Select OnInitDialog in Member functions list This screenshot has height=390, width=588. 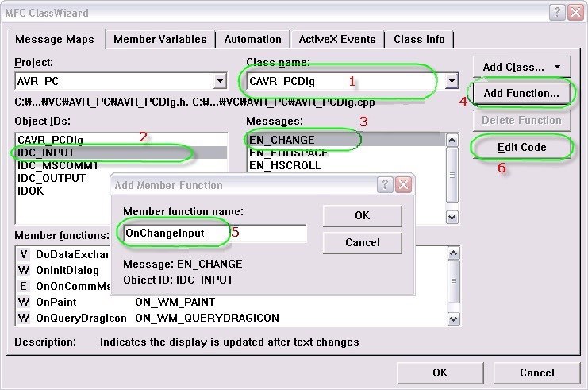[67, 270]
